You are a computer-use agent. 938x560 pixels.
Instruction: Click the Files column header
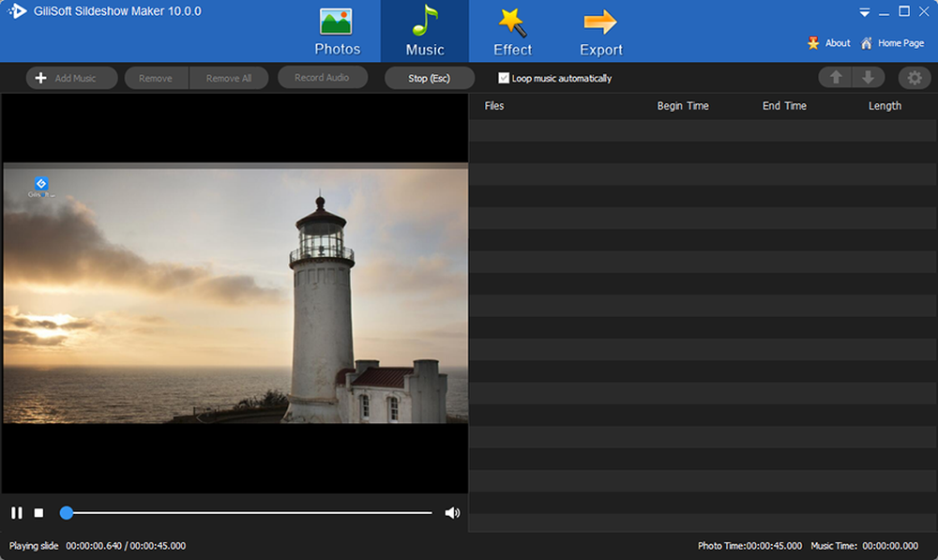click(494, 105)
